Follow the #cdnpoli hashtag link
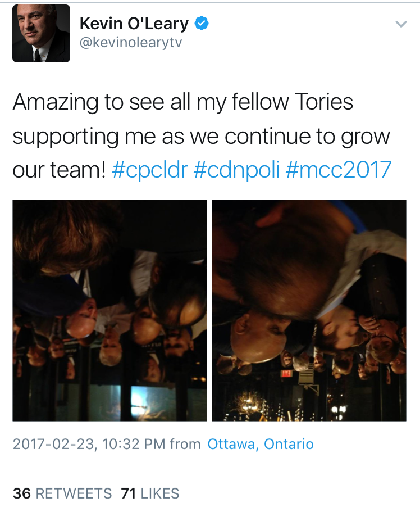This screenshot has width=420, height=512. click(x=236, y=170)
